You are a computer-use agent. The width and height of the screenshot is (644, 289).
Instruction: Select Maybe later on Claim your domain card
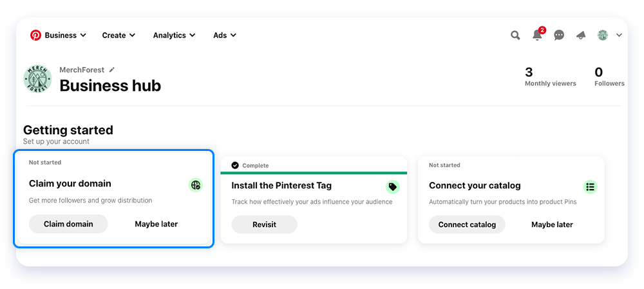pos(156,224)
